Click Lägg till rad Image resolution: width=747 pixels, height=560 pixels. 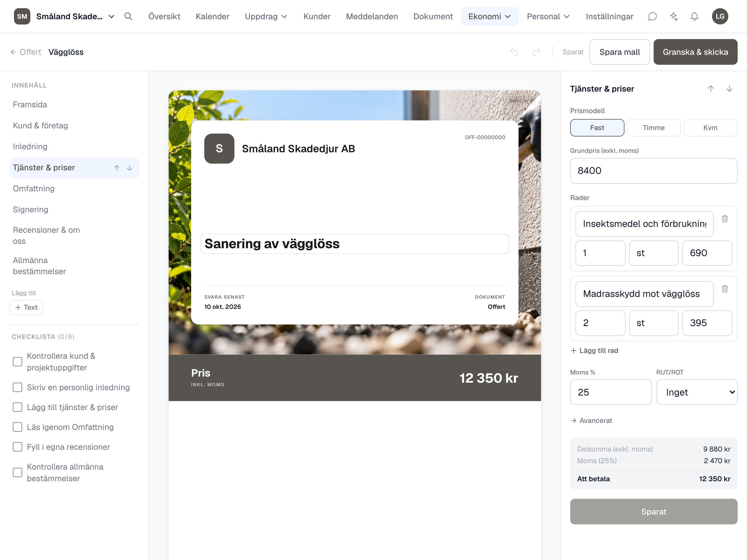[594, 350]
